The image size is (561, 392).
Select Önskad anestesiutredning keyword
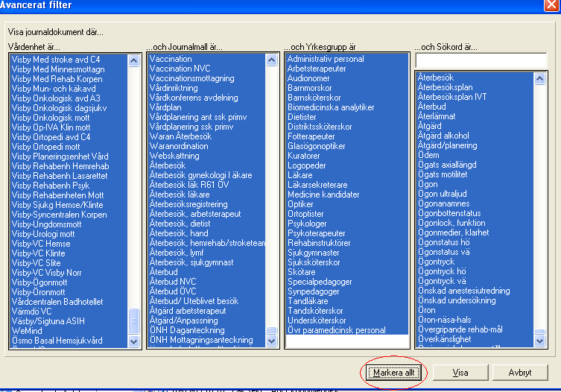pyautogui.click(x=464, y=291)
